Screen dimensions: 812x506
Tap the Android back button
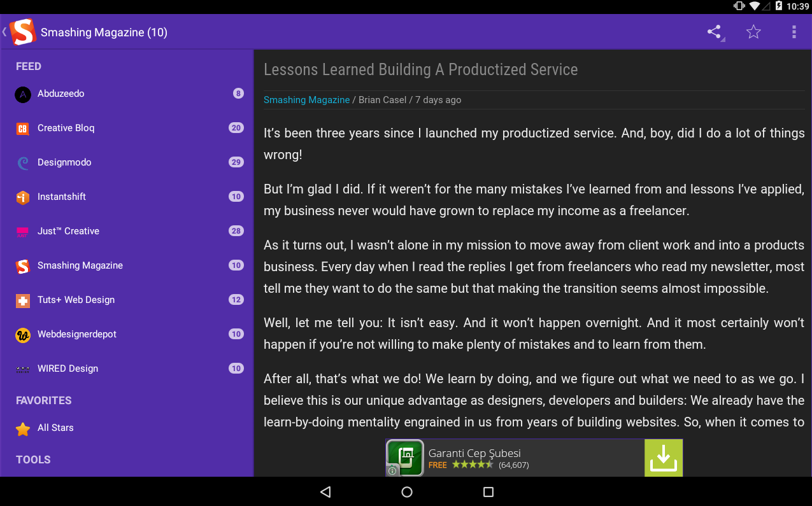tap(325, 492)
